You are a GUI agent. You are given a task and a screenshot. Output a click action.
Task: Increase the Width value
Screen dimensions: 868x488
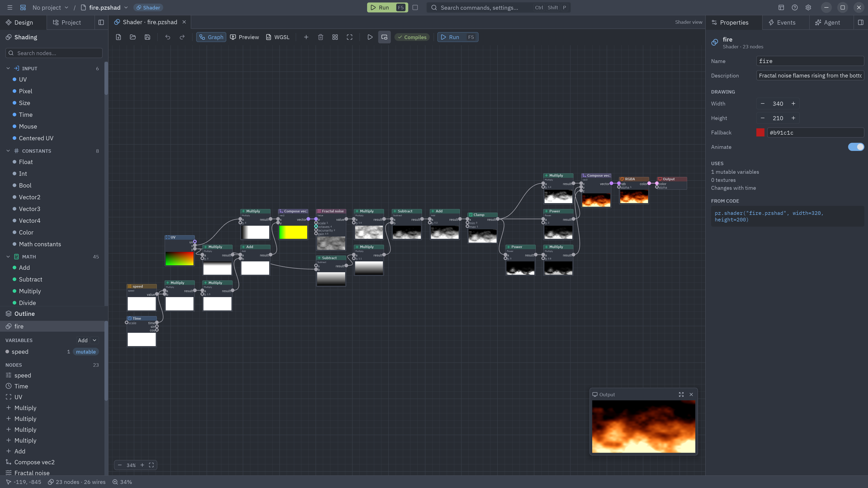[x=793, y=103]
